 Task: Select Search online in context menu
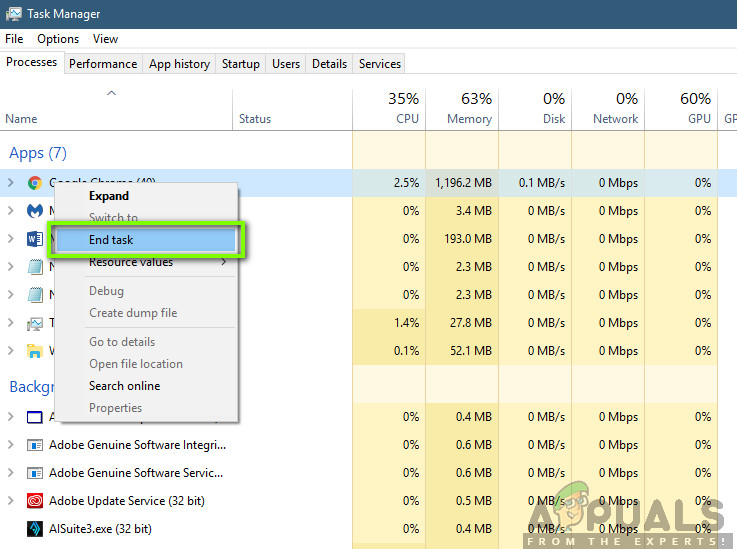[x=124, y=386]
